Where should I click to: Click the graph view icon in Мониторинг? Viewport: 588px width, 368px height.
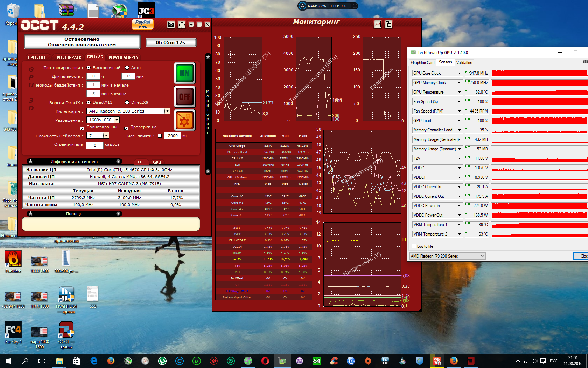pos(378,24)
